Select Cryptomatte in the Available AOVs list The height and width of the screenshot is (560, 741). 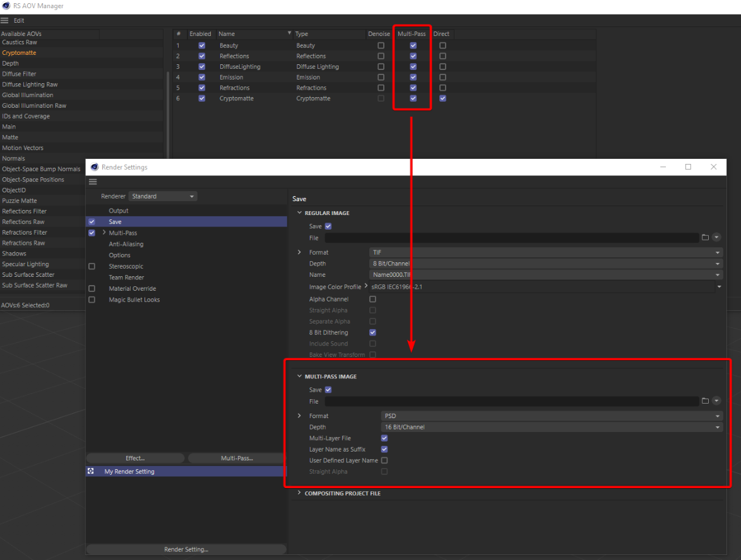click(x=19, y=52)
